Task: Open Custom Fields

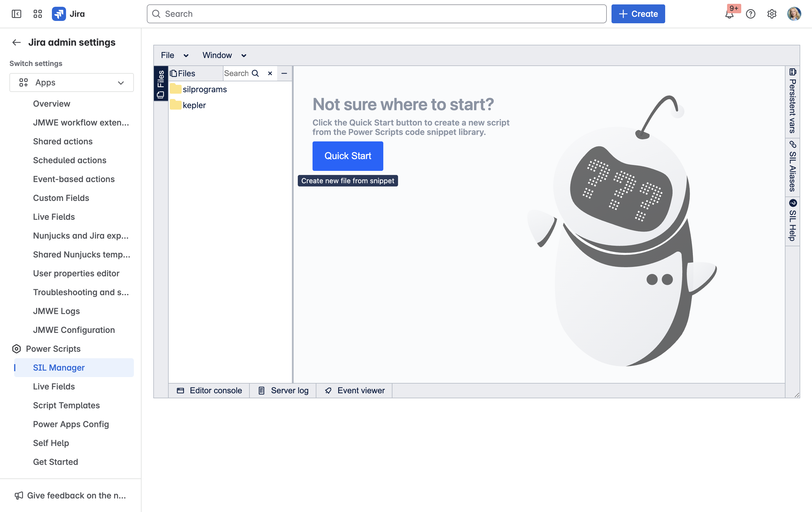Action: [x=61, y=198]
